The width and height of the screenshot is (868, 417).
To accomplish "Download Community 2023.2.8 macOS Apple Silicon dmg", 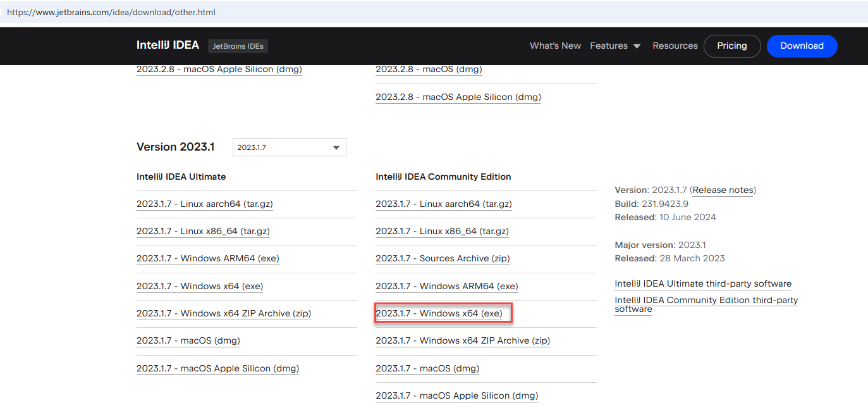I will (x=458, y=97).
